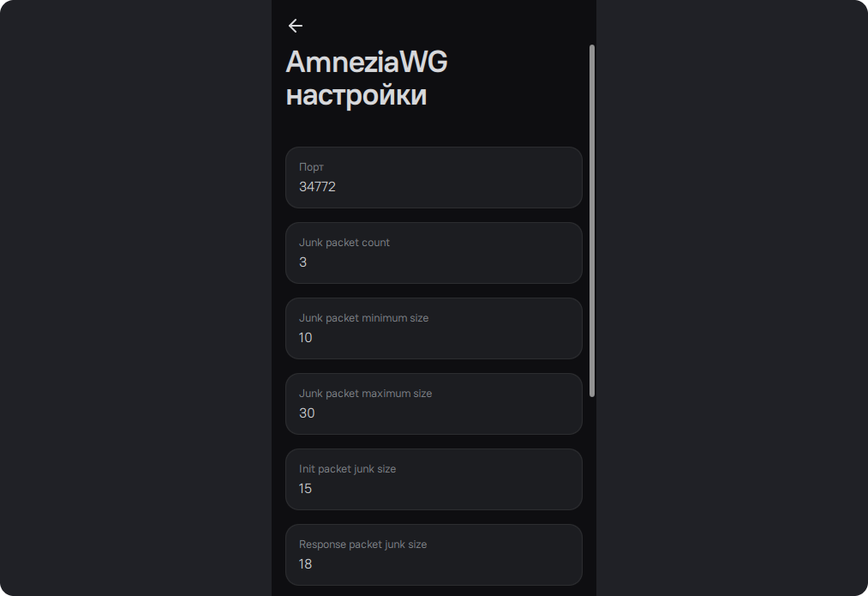Click the value 15 in Init packet junk
The width and height of the screenshot is (868, 596).
point(305,488)
